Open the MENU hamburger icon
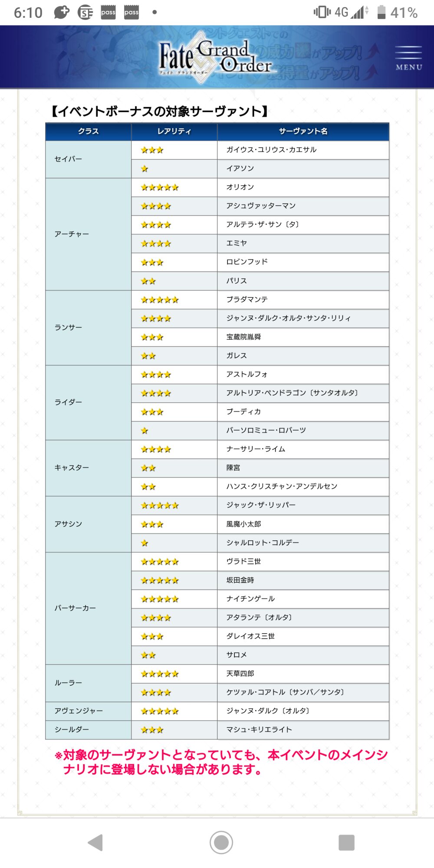This screenshot has height=868, width=434. 408,57
